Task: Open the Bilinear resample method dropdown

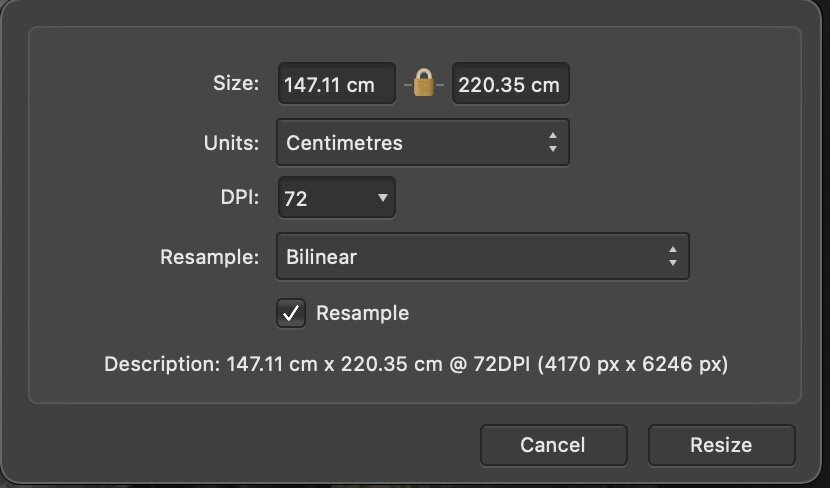Action: 470,257
